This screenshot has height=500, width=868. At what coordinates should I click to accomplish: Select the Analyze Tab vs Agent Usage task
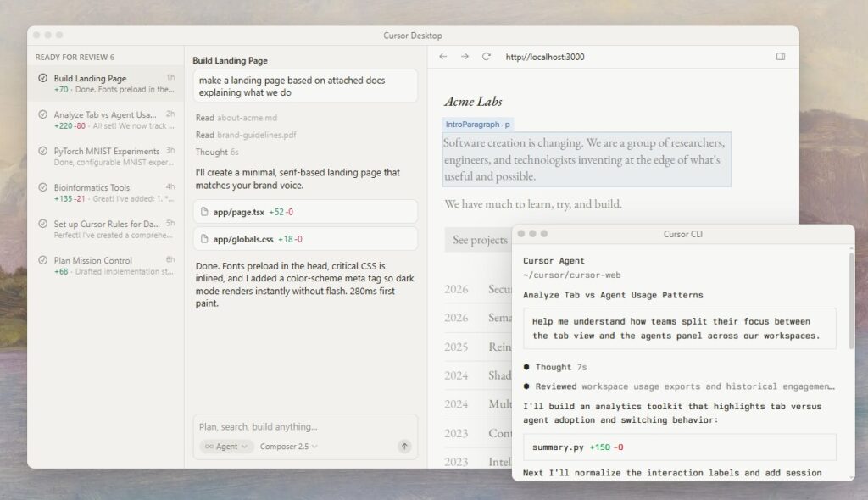click(x=106, y=119)
